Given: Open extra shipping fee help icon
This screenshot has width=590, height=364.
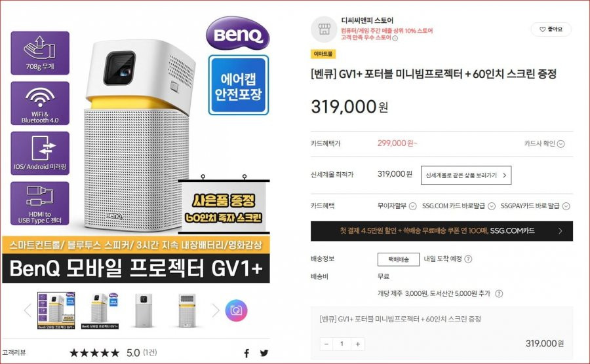Looking at the screenshot, I should [x=499, y=294].
